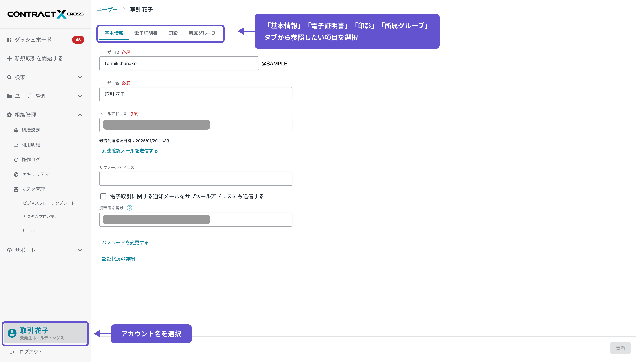The height and width of the screenshot is (362, 644).
Task: Select the 操作ログ history icon
Action: pyautogui.click(x=16, y=159)
